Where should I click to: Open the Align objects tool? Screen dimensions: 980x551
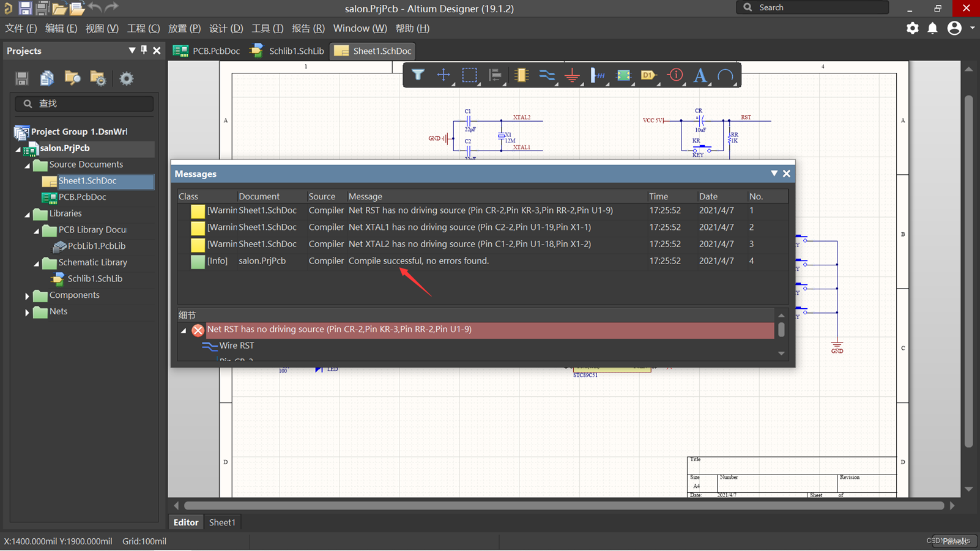click(x=495, y=75)
